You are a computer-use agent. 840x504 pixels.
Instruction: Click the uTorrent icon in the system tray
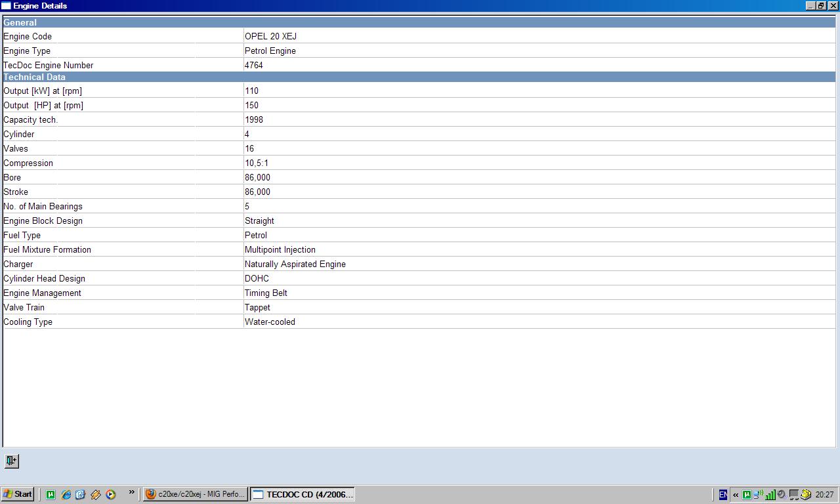click(746, 495)
